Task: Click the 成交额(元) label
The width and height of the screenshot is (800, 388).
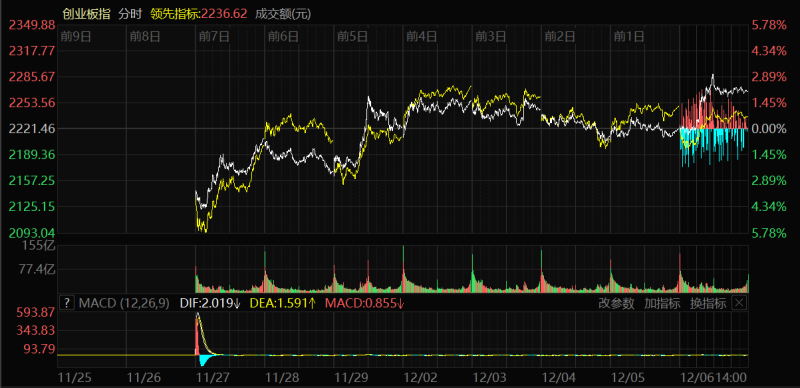Action: [283, 14]
